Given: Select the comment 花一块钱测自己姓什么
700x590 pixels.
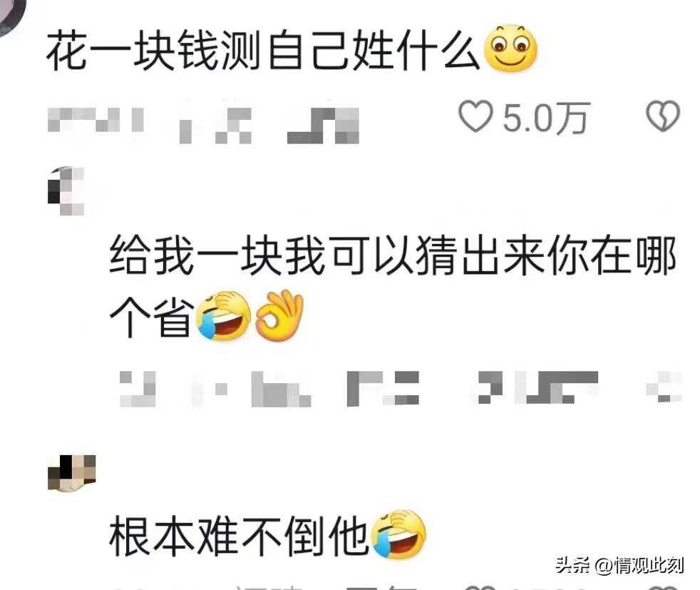Looking at the screenshot, I should (x=264, y=49).
